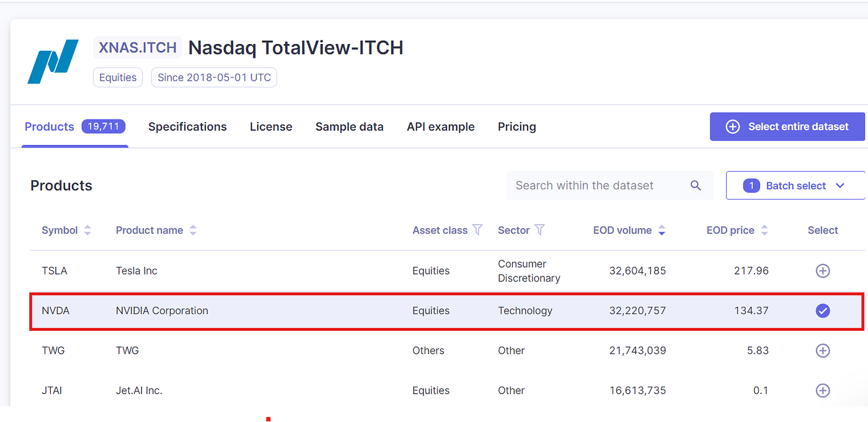This screenshot has width=868, height=422.
Task: Click the Technology sector cell
Action: pyautogui.click(x=525, y=310)
